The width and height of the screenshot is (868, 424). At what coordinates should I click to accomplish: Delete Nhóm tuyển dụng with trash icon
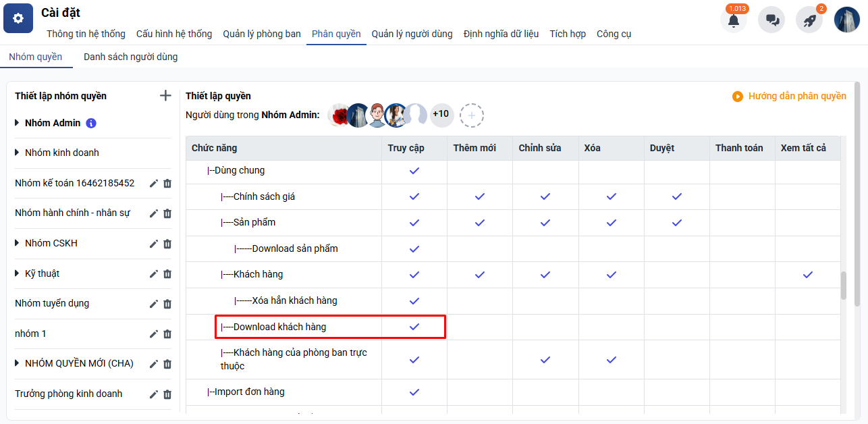(167, 304)
